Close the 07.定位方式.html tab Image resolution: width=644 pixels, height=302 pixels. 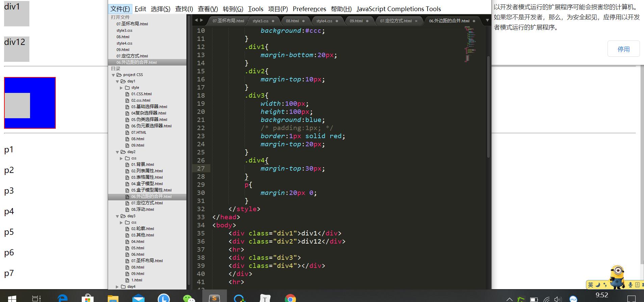[x=416, y=21]
